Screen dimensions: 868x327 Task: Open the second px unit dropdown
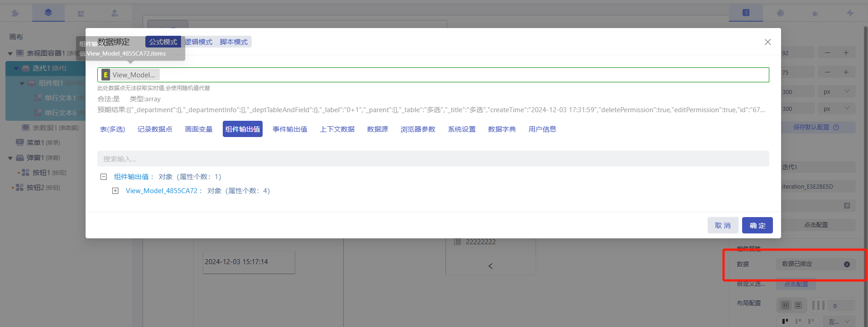pos(837,109)
